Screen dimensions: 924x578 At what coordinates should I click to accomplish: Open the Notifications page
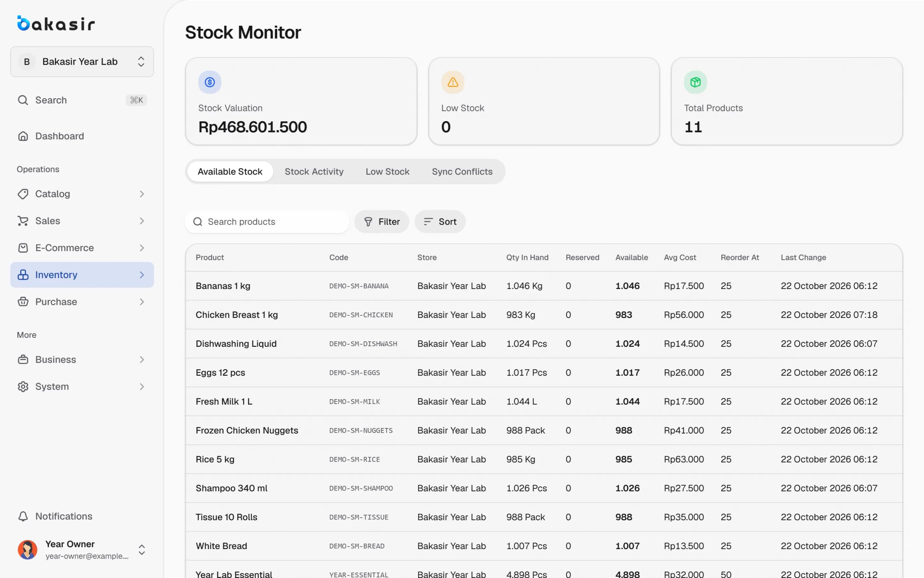click(82, 516)
